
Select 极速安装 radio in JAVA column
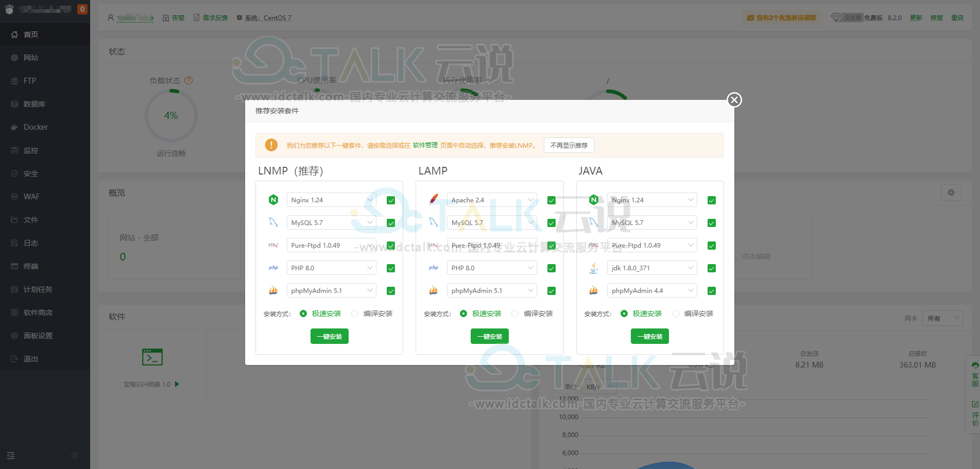pyautogui.click(x=624, y=314)
